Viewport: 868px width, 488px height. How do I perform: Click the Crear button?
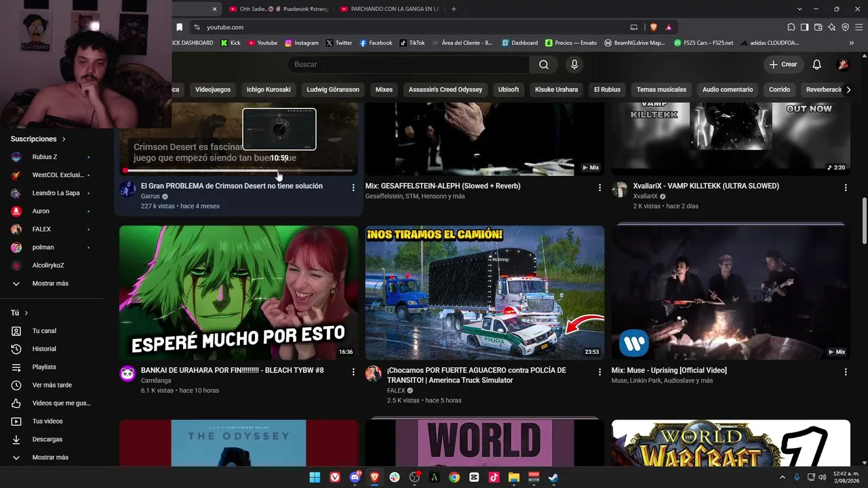point(783,64)
